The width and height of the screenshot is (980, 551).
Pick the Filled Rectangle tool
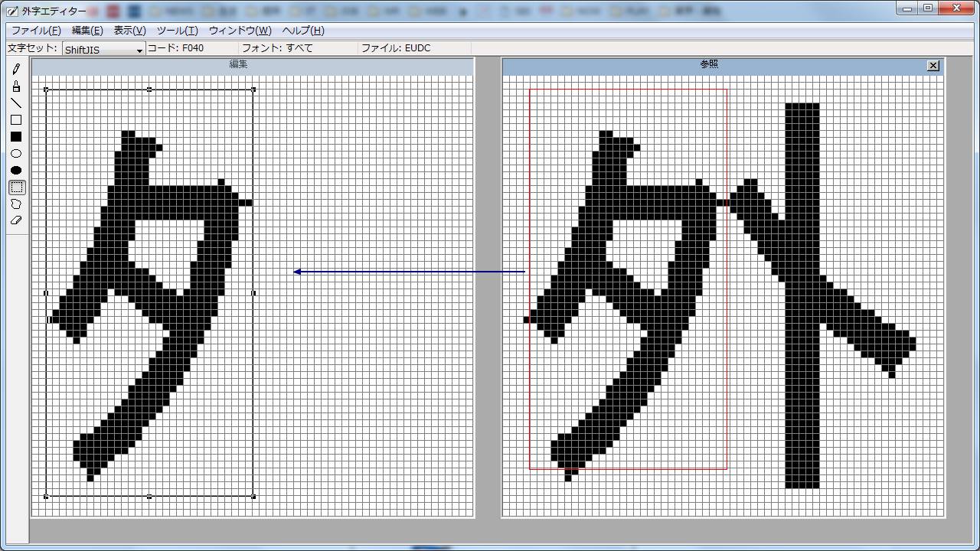(x=16, y=136)
